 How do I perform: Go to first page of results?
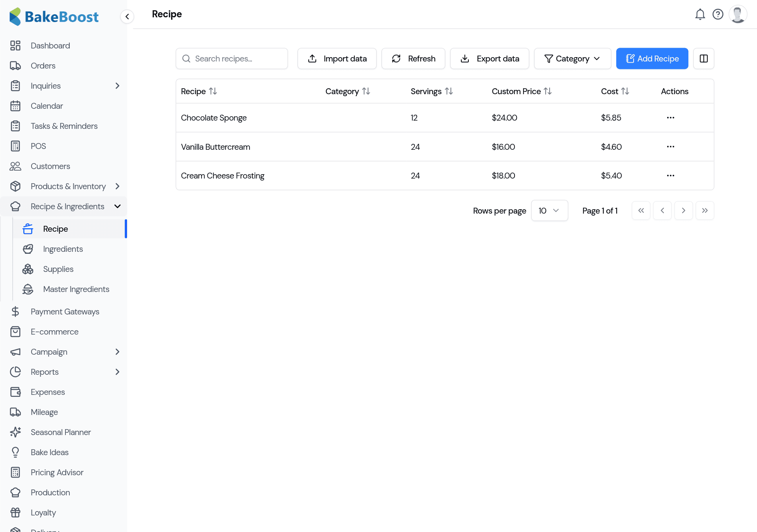[641, 210]
